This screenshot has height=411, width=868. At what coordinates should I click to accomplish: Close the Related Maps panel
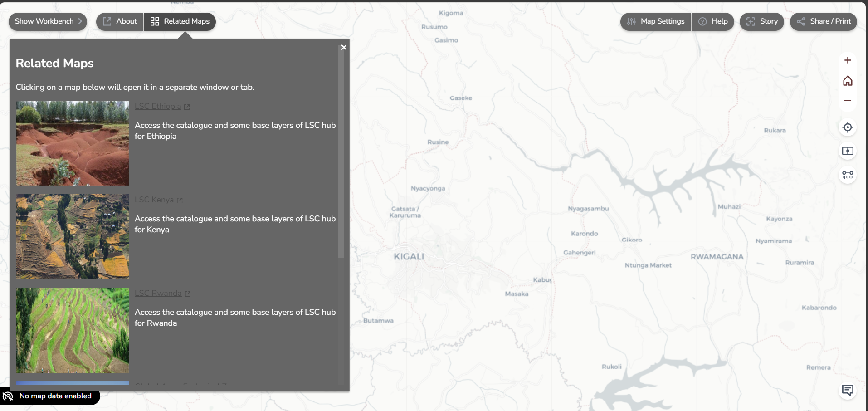point(344,47)
